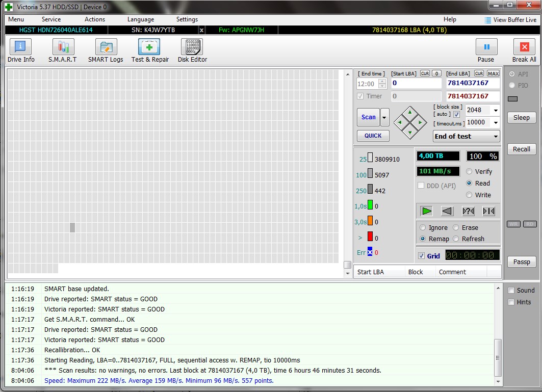Click the blue Err X block icon
Viewport: 542px width, 392px height.
coord(370,252)
